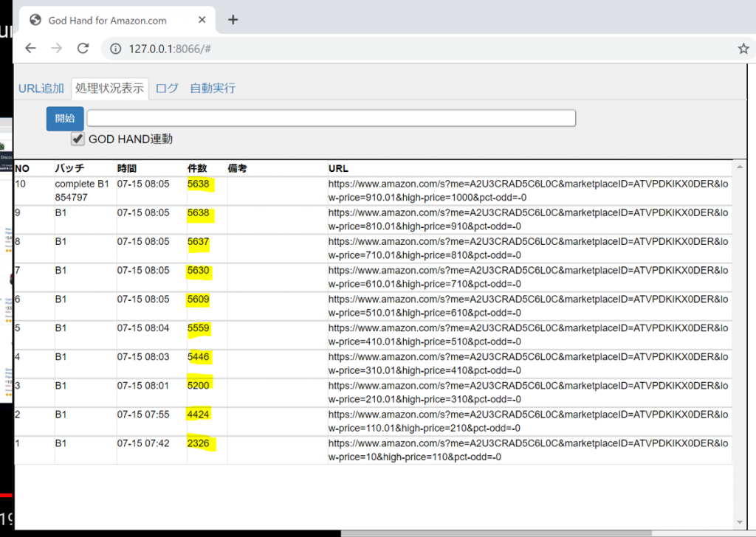The image size is (756, 537).
Task: Click row number 10 in NO column
Action: (20, 184)
